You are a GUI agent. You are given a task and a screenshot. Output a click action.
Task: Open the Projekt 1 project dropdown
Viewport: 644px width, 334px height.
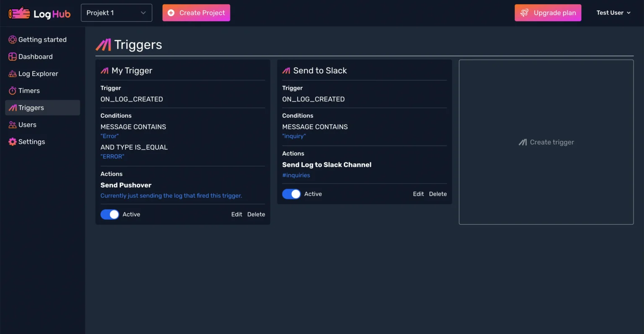[x=116, y=13]
